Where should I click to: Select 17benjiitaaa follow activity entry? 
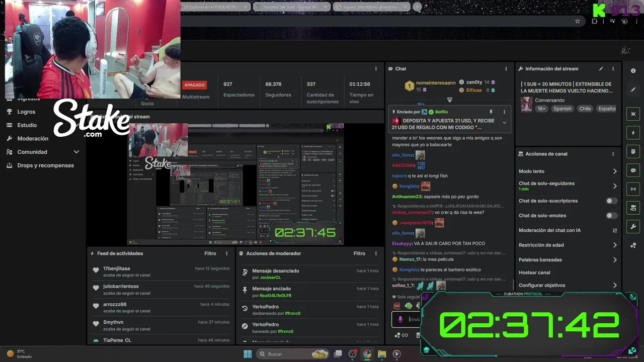160,271
